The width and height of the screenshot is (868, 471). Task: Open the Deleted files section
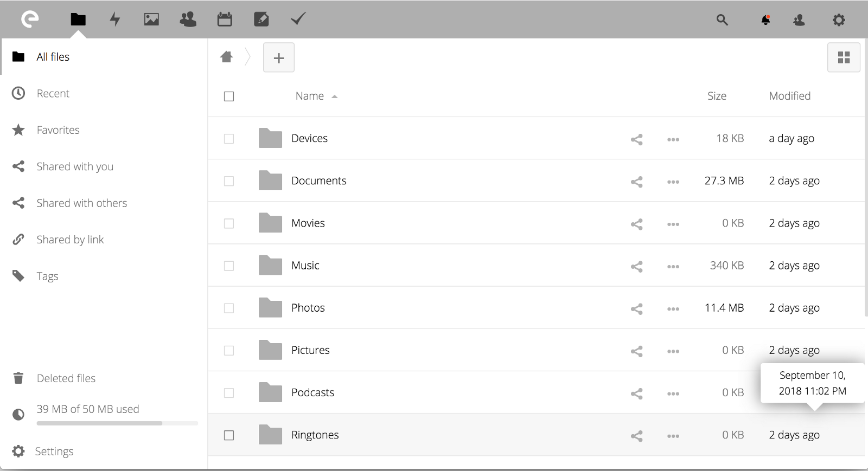pyautogui.click(x=66, y=378)
